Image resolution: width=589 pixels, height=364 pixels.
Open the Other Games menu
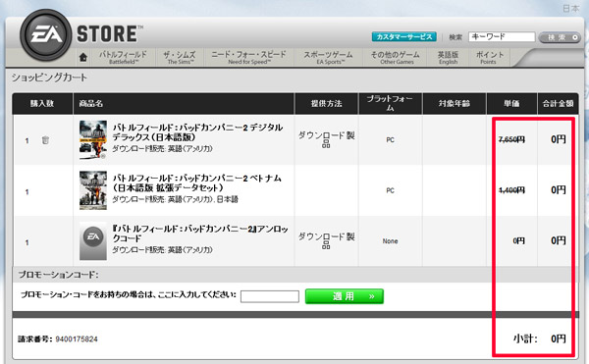pyautogui.click(x=396, y=58)
